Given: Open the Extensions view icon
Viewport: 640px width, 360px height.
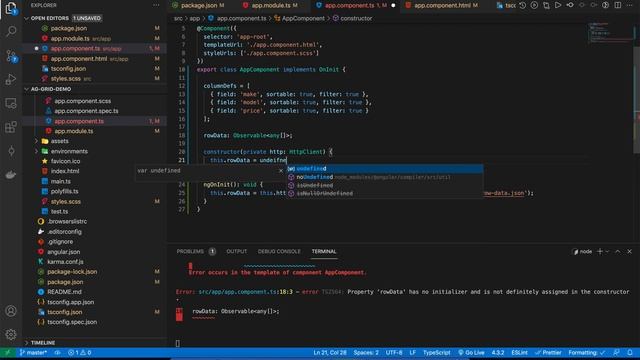Looking at the screenshot, I should (x=11, y=127).
